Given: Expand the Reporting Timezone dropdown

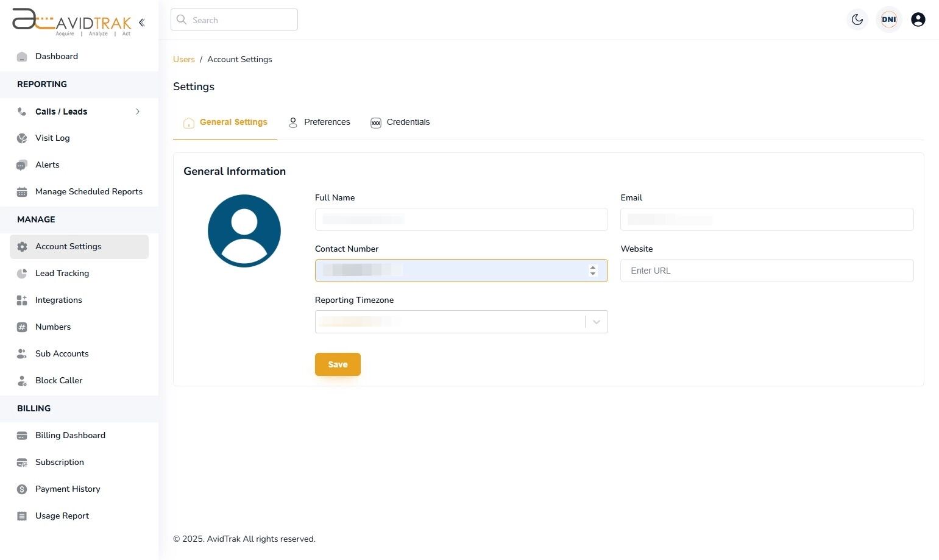Looking at the screenshot, I should [596, 322].
